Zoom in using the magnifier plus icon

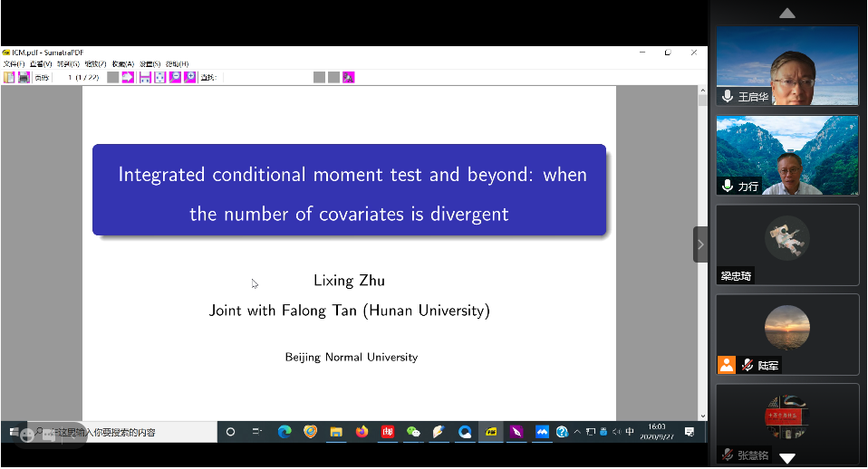tap(190, 78)
